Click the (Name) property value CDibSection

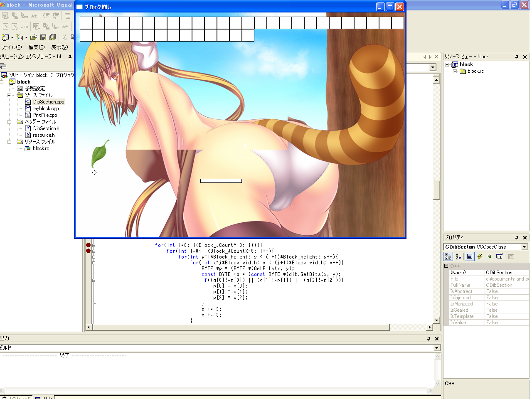(507, 273)
